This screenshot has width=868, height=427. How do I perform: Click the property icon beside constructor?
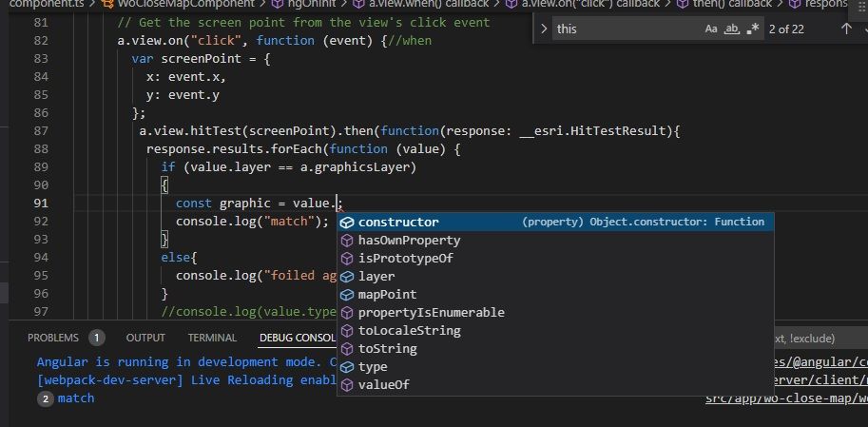(x=347, y=223)
